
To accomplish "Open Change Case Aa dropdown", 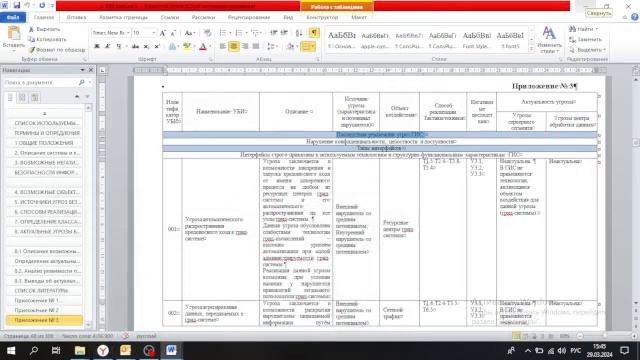I will coord(189,33).
